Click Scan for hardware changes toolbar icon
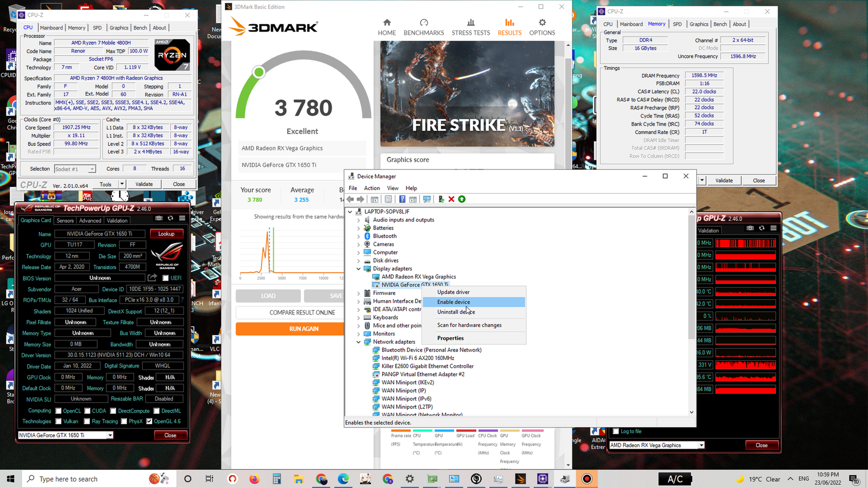The image size is (868, 488). tap(427, 199)
